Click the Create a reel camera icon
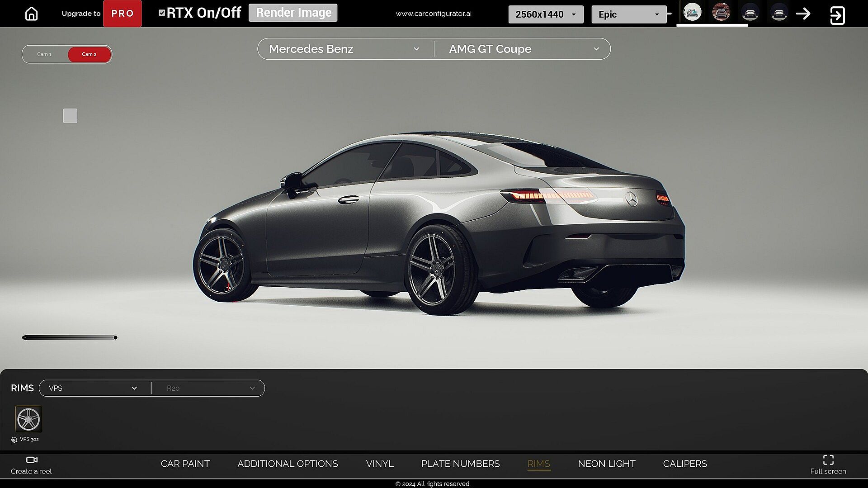This screenshot has width=868, height=488. (x=32, y=460)
